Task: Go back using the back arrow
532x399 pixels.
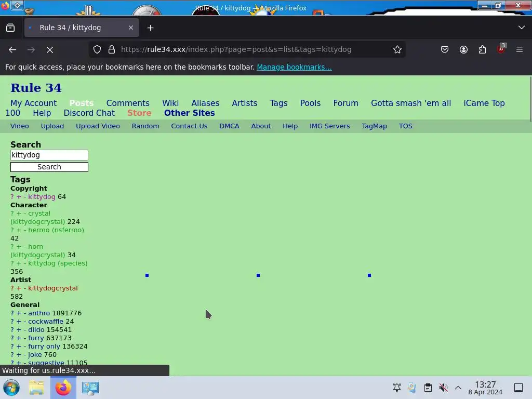Action: click(x=12, y=49)
